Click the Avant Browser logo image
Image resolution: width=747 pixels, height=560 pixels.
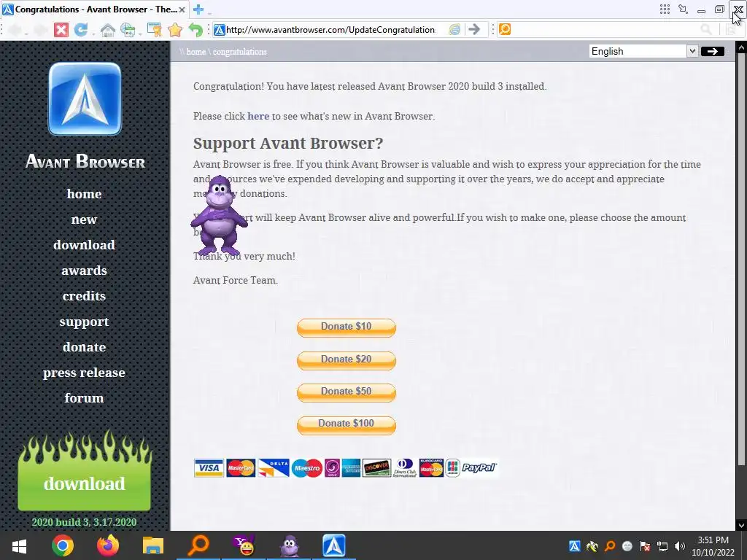(85, 98)
